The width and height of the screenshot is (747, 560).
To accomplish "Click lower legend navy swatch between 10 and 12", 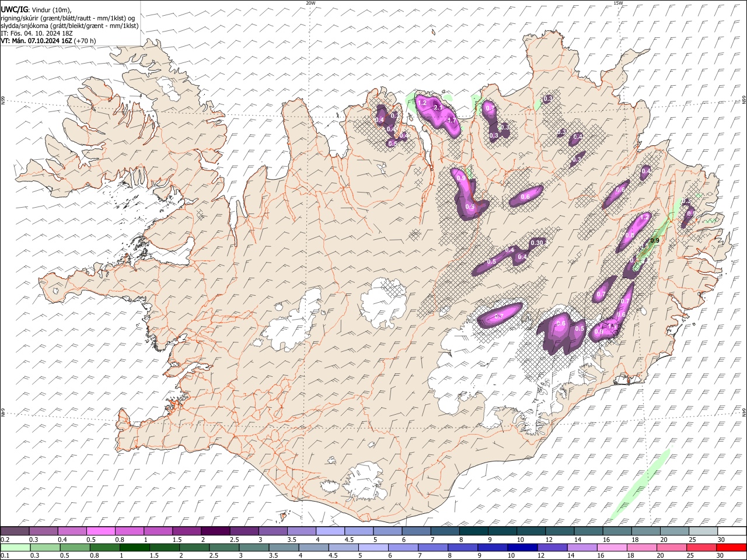I will [523, 547].
